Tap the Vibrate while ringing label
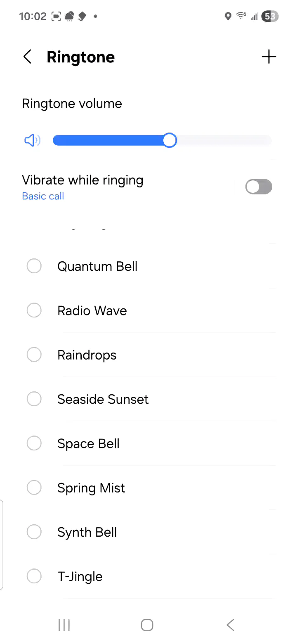 click(82, 180)
